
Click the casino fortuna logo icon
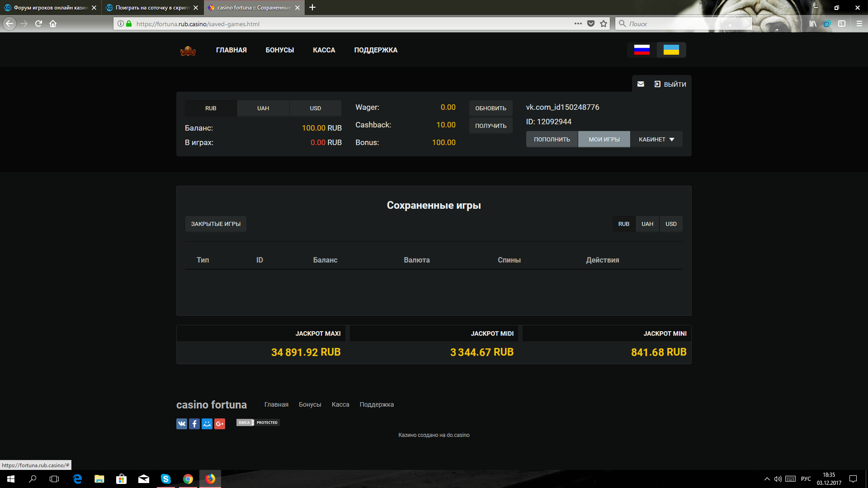click(188, 51)
